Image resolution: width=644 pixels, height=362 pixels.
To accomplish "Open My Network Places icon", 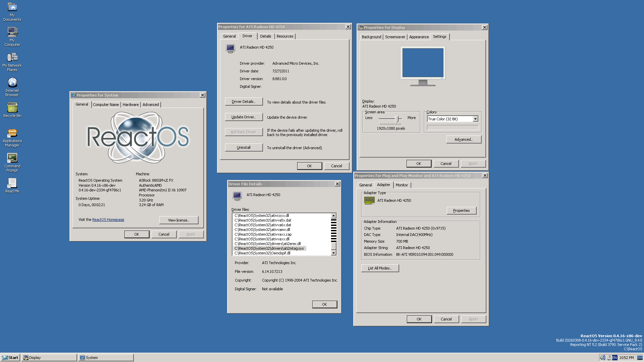I will point(12,58).
